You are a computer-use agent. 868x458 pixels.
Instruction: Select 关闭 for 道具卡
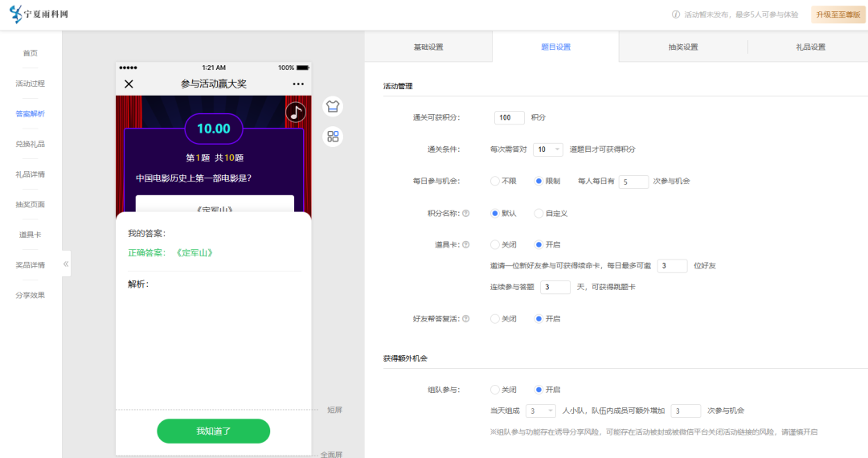tap(503, 244)
